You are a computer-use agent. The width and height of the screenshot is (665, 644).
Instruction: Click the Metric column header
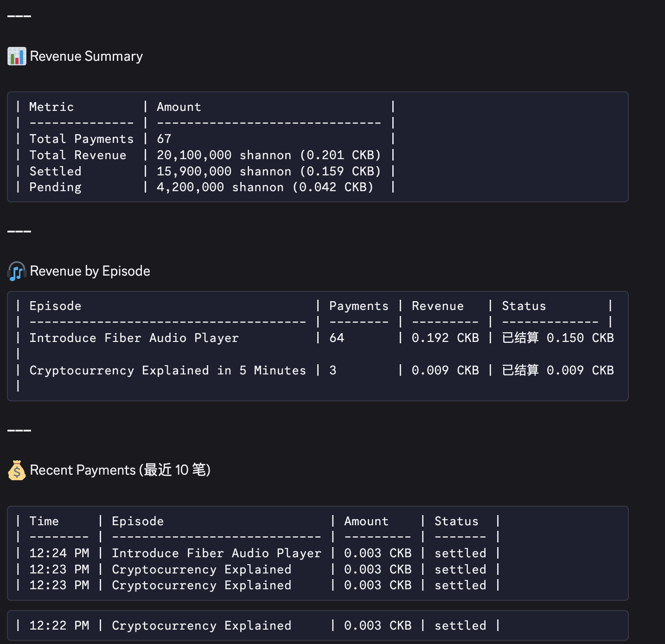coord(51,107)
